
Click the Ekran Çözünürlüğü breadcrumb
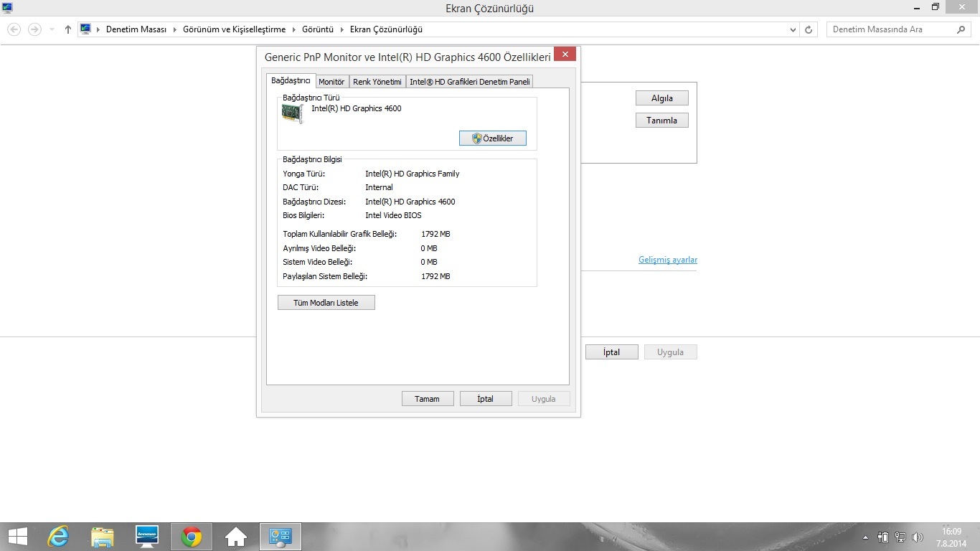pos(386,29)
